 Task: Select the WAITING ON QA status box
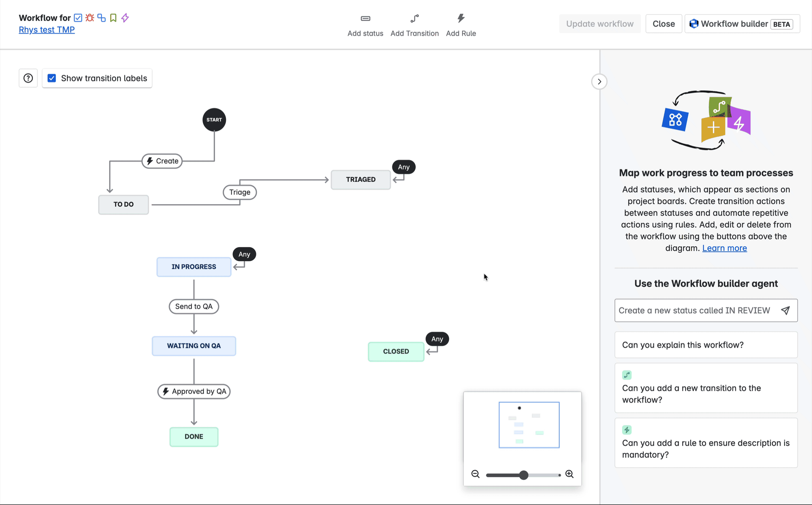tap(194, 346)
